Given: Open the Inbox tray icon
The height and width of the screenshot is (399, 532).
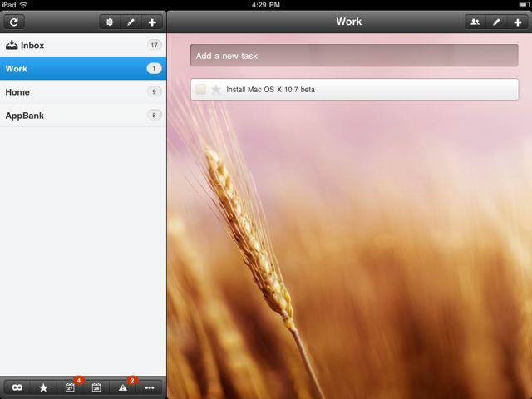Looking at the screenshot, I should point(12,45).
